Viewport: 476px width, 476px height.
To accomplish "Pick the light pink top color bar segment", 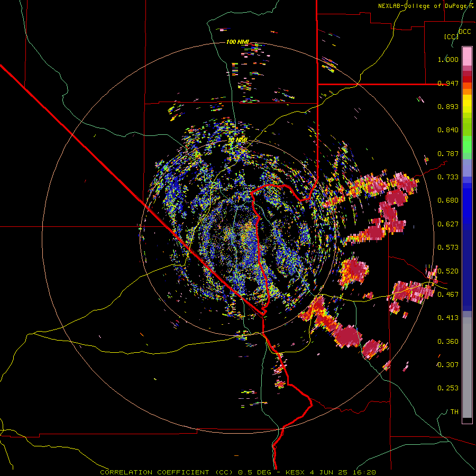I will (467, 56).
